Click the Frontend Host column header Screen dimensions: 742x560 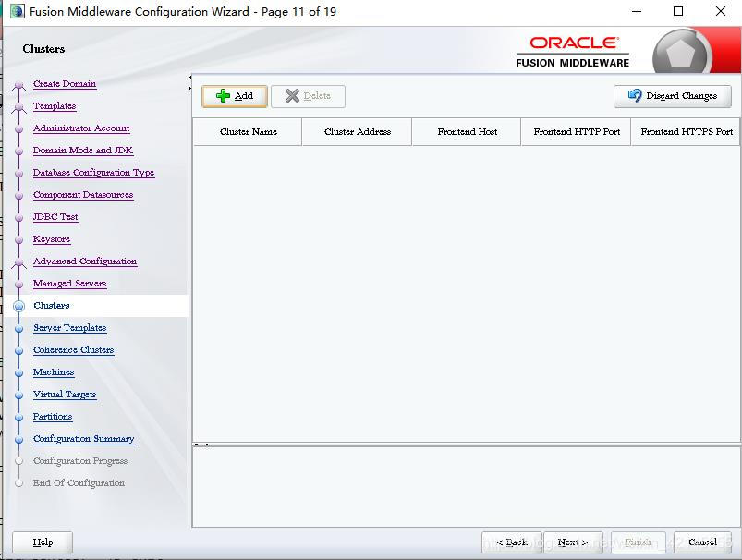[467, 132]
